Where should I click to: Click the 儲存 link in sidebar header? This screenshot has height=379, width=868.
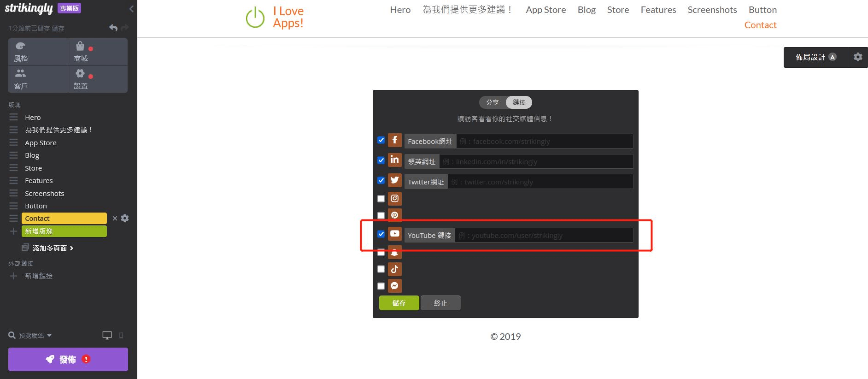tap(58, 29)
